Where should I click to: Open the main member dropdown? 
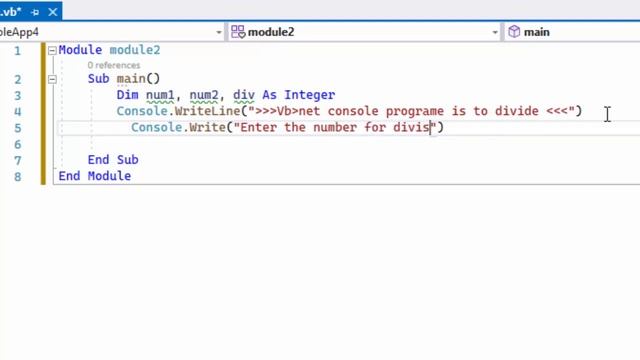click(x=572, y=32)
